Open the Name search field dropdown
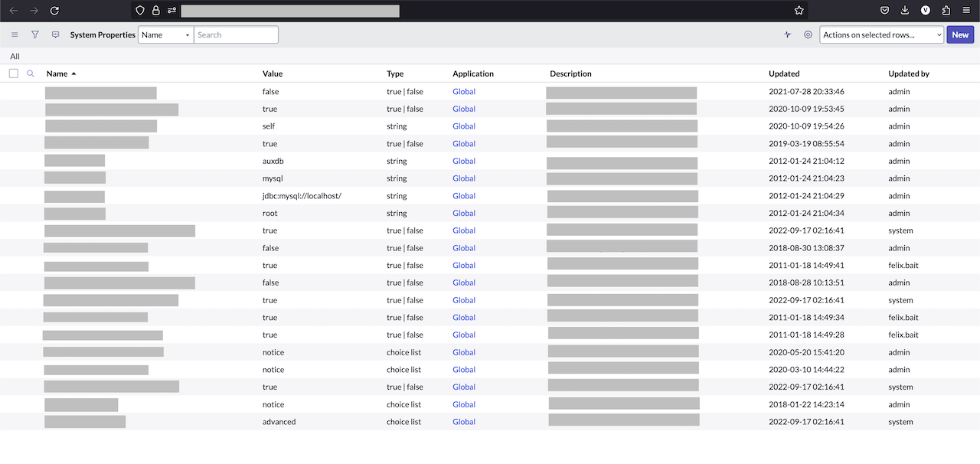The height and width of the screenshot is (464, 980). point(165,34)
